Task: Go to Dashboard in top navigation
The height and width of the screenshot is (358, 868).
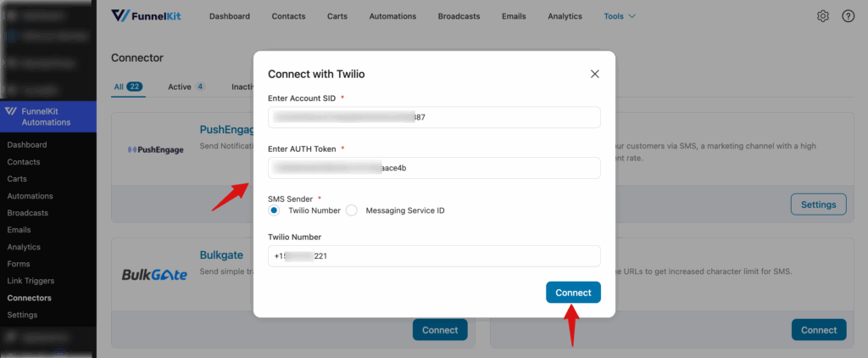Action: [229, 16]
